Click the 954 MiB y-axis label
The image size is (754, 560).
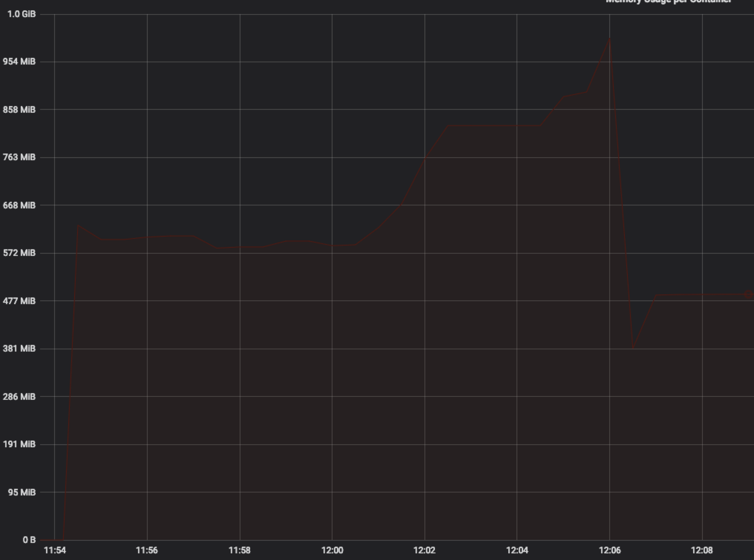coord(19,62)
